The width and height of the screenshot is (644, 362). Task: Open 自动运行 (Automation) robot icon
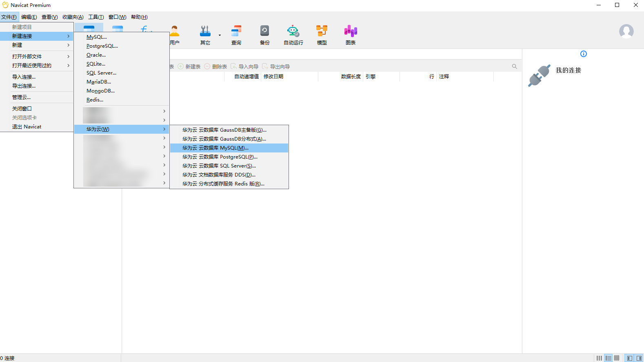pyautogui.click(x=293, y=35)
